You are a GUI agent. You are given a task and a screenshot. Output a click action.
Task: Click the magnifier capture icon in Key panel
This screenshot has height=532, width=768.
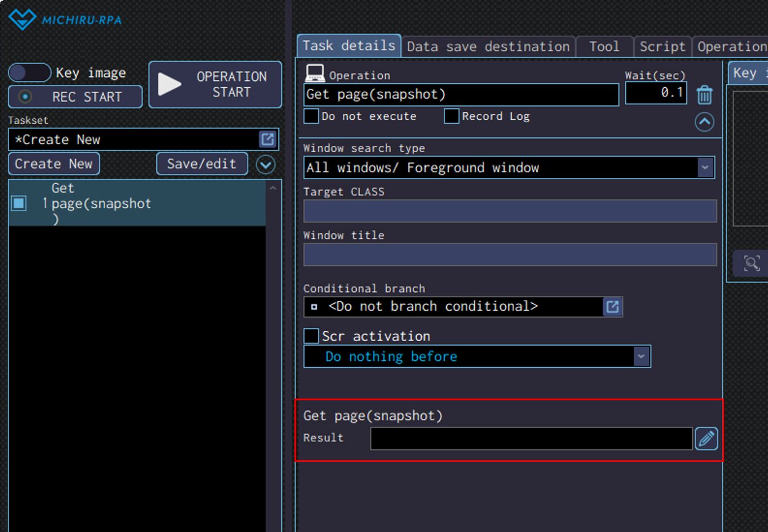[751, 263]
